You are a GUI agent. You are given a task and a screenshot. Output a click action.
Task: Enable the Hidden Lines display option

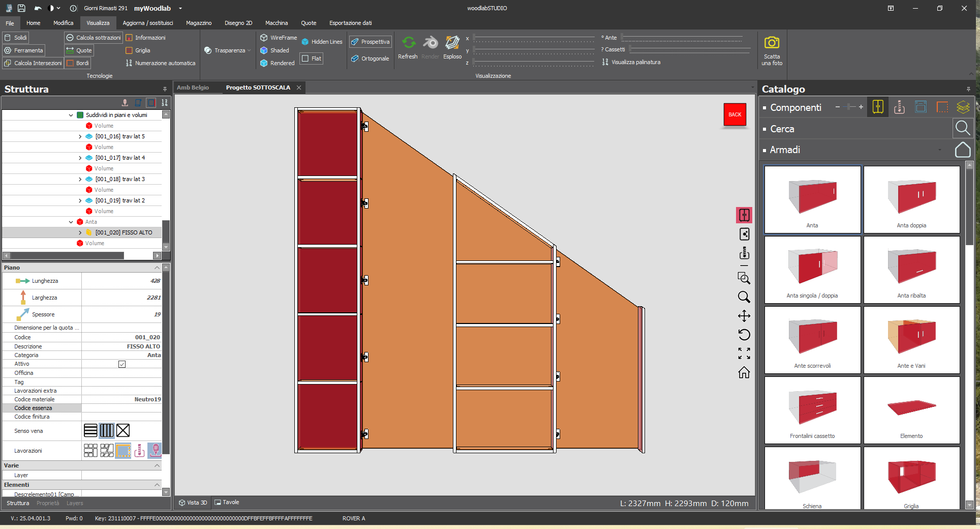pyautogui.click(x=321, y=41)
